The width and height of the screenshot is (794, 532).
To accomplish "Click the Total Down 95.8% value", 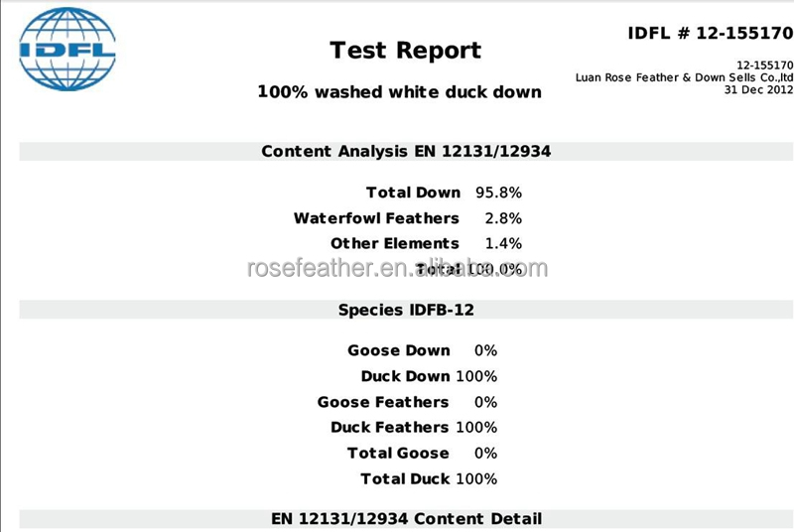I will click(498, 193).
